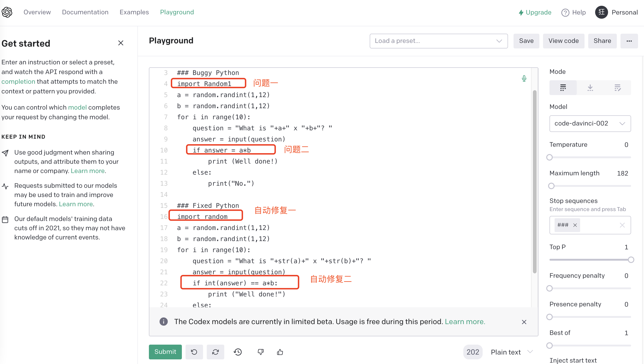Click the undo last generation icon

click(194, 352)
